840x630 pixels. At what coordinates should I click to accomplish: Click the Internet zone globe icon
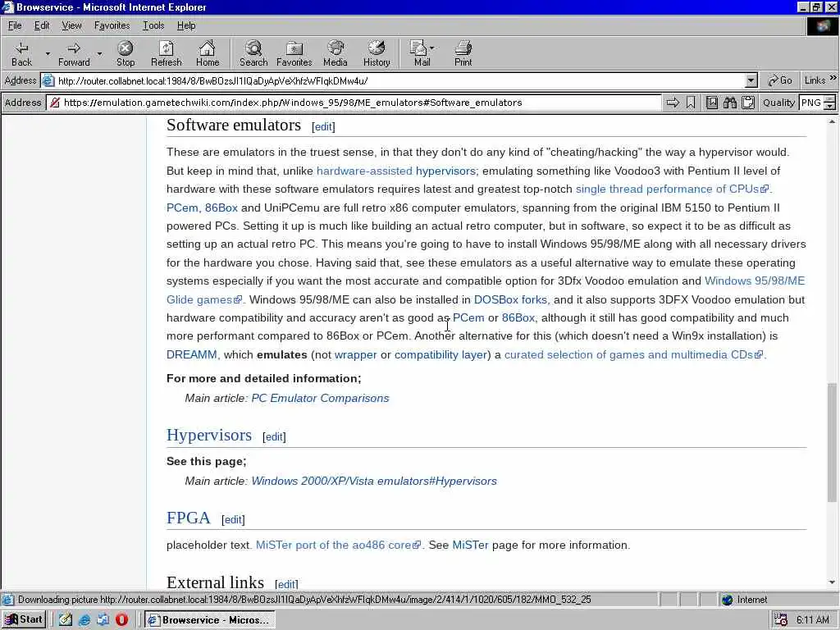point(727,600)
